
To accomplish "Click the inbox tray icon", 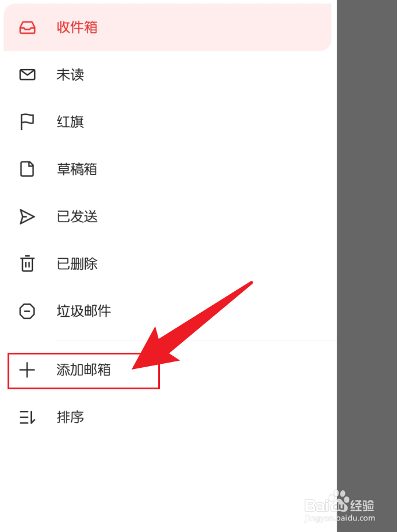I will (x=27, y=27).
